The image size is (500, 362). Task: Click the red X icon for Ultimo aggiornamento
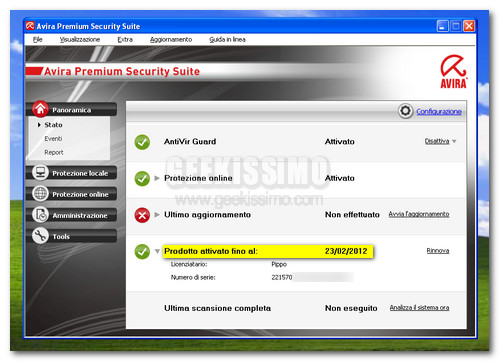[142, 215]
